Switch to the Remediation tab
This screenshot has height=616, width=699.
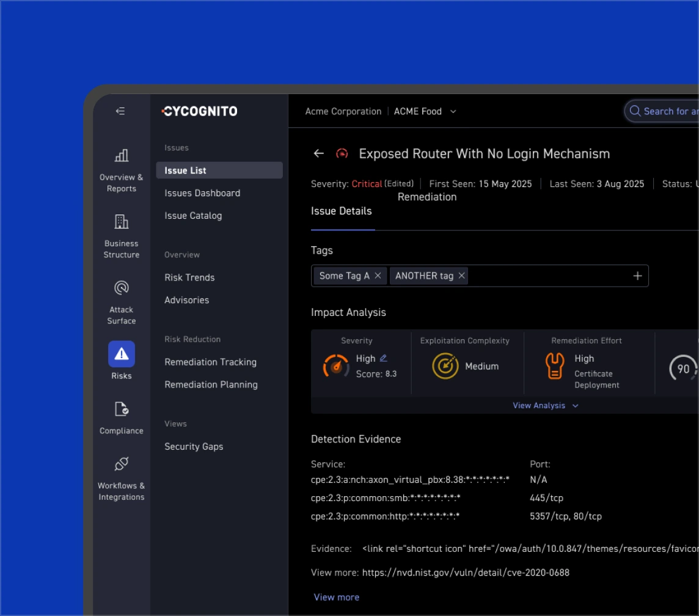[x=426, y=197]
